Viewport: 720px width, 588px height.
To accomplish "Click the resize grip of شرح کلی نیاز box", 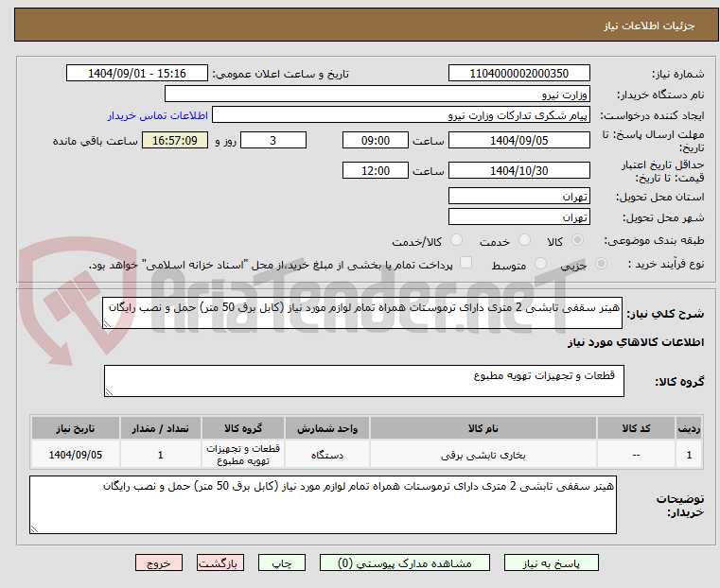I will tap(107, 324).
